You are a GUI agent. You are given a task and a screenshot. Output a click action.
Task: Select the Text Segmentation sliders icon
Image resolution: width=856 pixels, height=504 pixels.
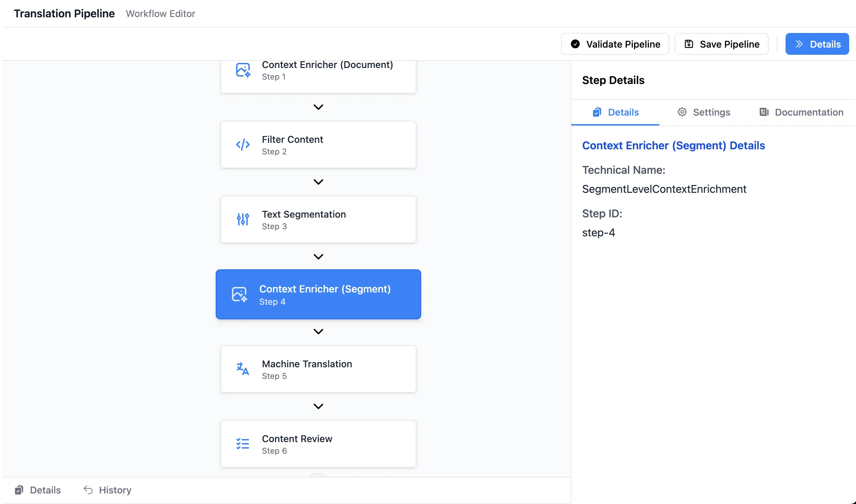(x=243, y=219)
